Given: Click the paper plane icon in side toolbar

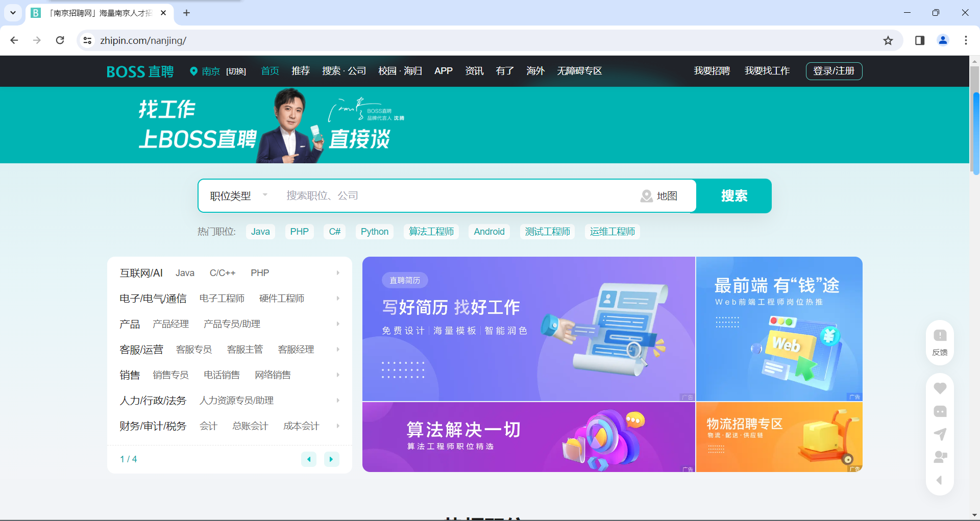Looking at the screenshot, I should coord(940,434).
